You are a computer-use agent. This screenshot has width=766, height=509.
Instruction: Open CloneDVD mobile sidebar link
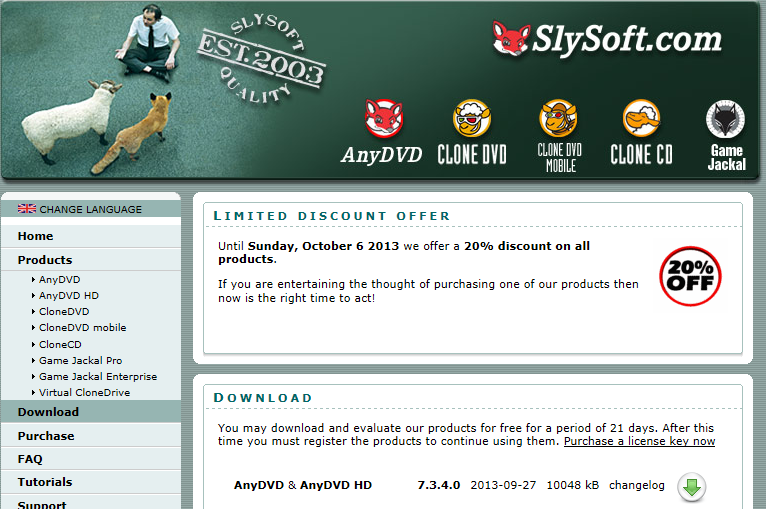point(83,328)
